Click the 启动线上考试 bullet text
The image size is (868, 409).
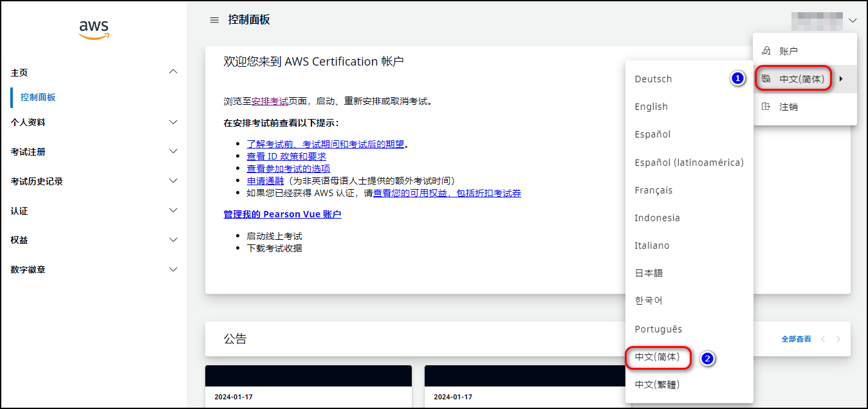[274, 236]
